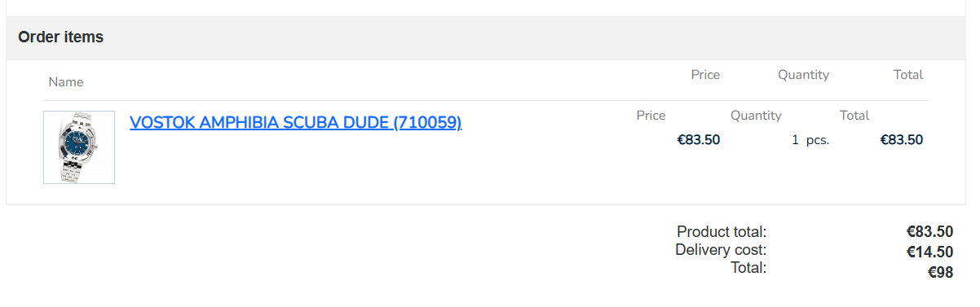Screen dimensions: 980x307
Task: Click the inner Quantity label in item row
Action: point(756,116)
